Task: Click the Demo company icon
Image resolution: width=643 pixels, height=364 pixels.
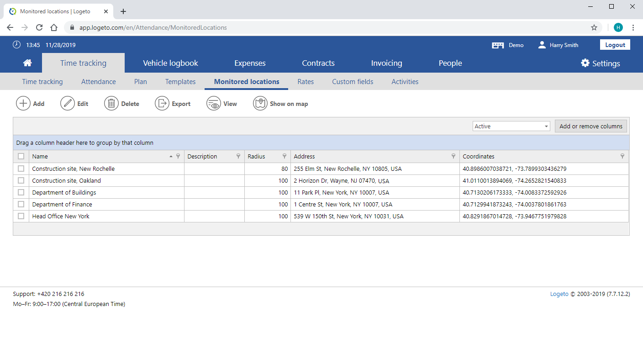Action: (x=498, y=45)
